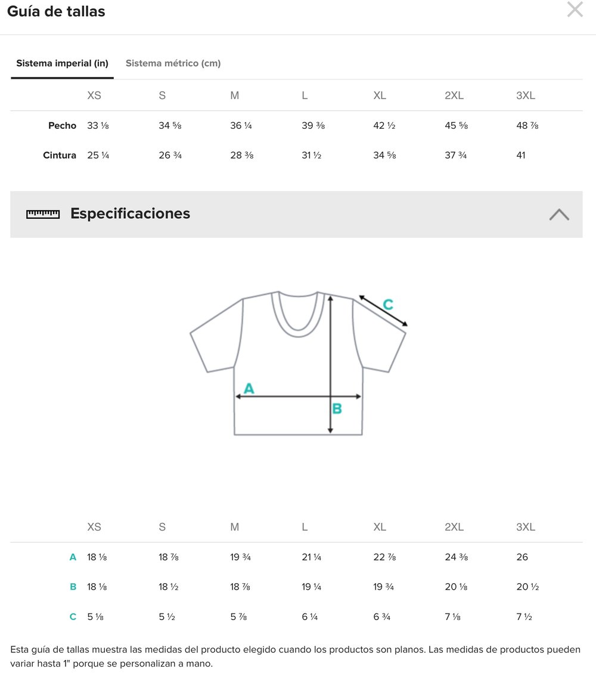
Task: Switch to the Sistema métrico (cm) tab
Action: pos(173,63)
